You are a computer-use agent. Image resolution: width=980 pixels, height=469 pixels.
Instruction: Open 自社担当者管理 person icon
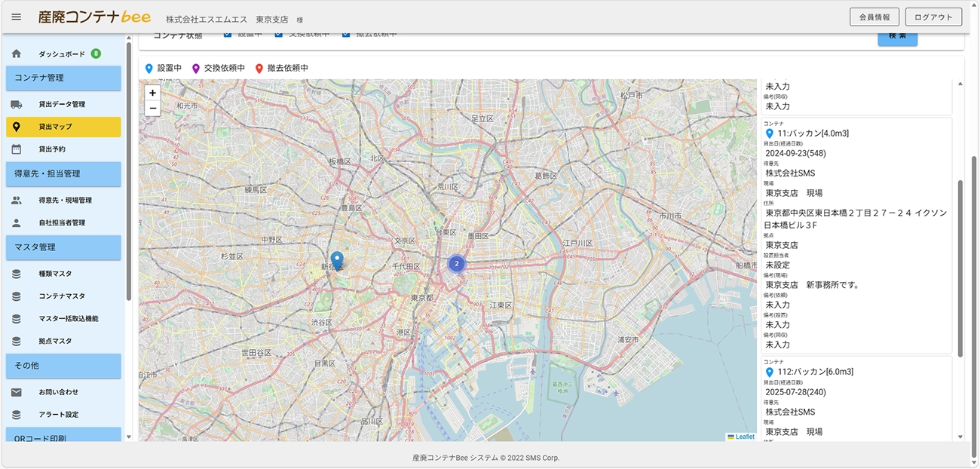point(17,223)
